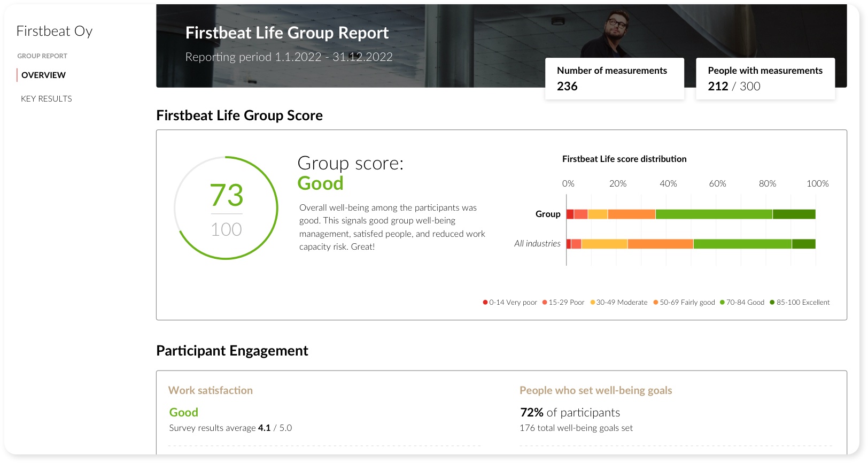Image resolution: width=868 pixels, height=463 pixels.
Task: Click the Firstbeat Oy company name
Action: [x=55, y=31]
